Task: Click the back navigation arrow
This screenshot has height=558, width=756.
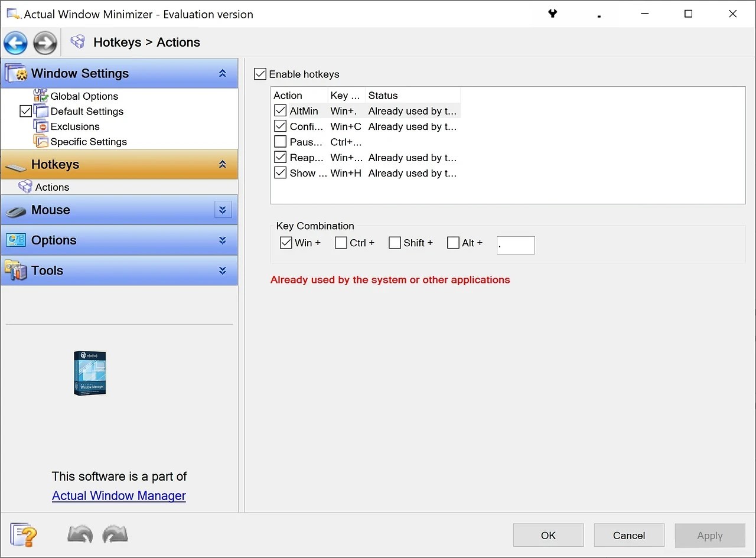Action: click(15, 42)
